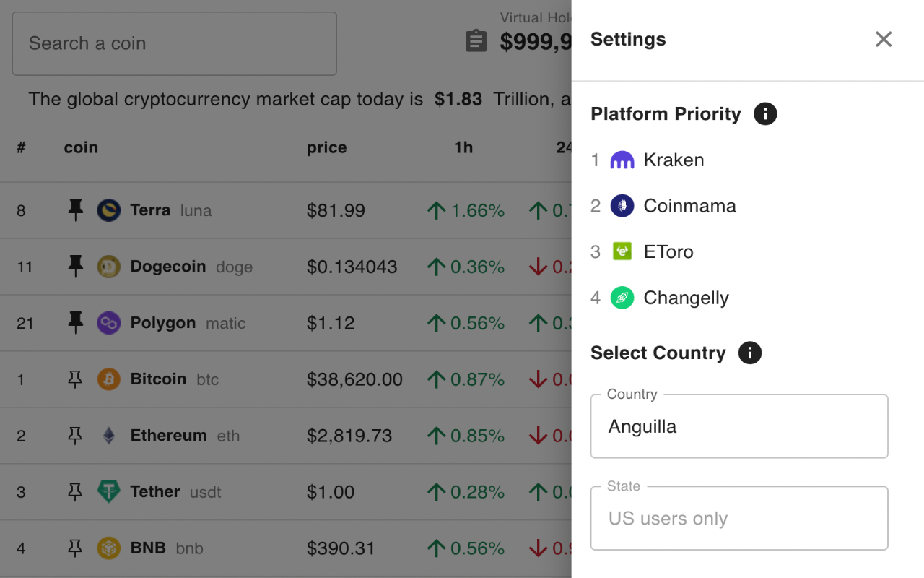
Task: Open the BNB coin details
Action: (148, 548)
